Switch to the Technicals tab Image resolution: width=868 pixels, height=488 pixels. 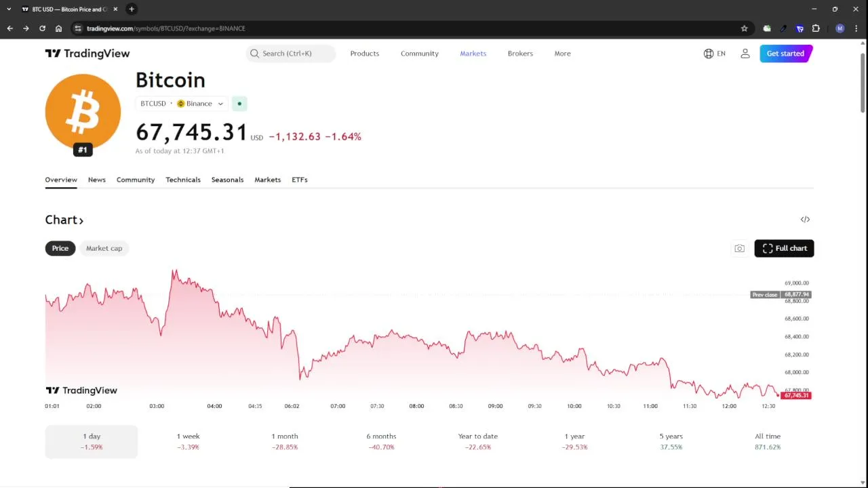[x=183, y=180]
